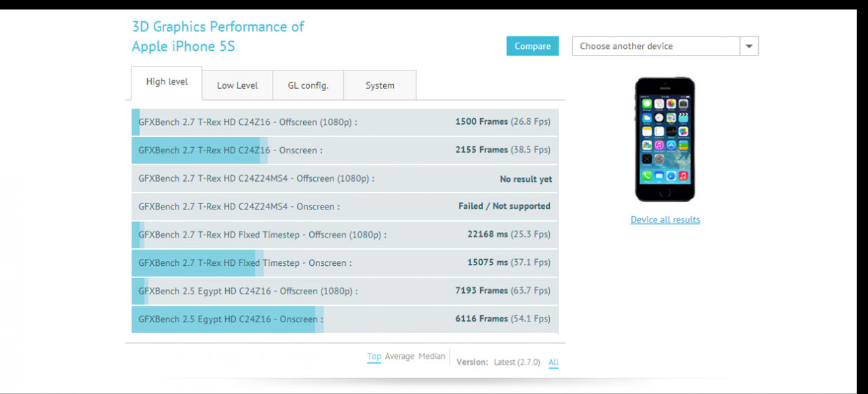
Task: Click the '2155 Frames (38.5 Fps)' result
Action: (x=502, y=150)
